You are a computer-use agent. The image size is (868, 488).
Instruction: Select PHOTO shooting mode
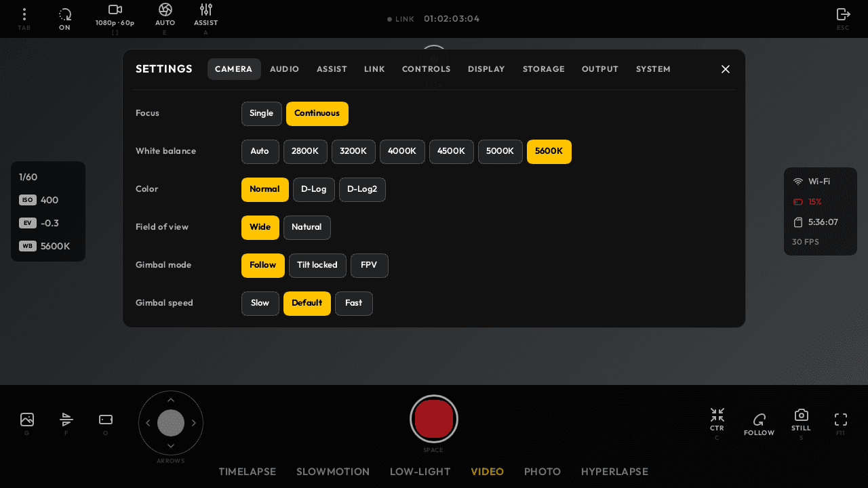pyautogui.click(x=542, y=472)
